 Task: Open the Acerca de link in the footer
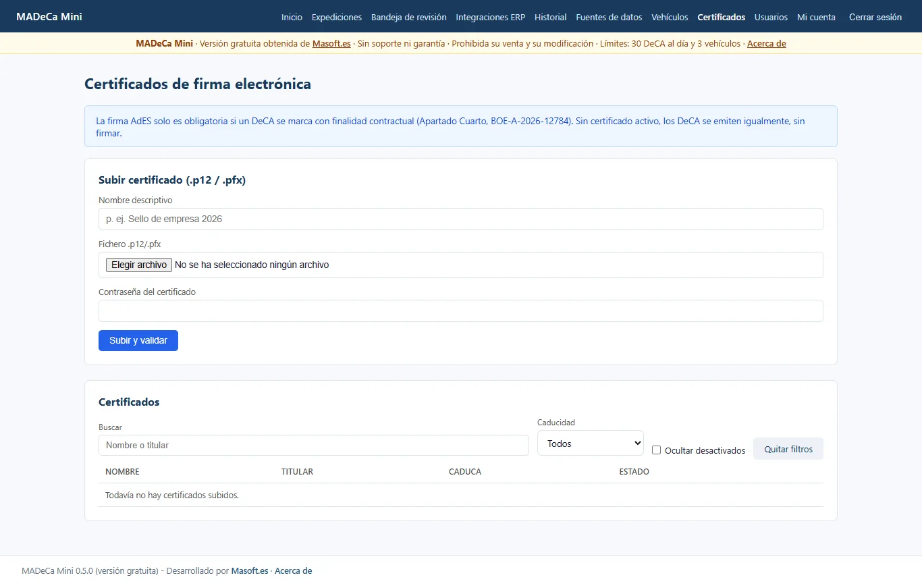click(293, 570)
